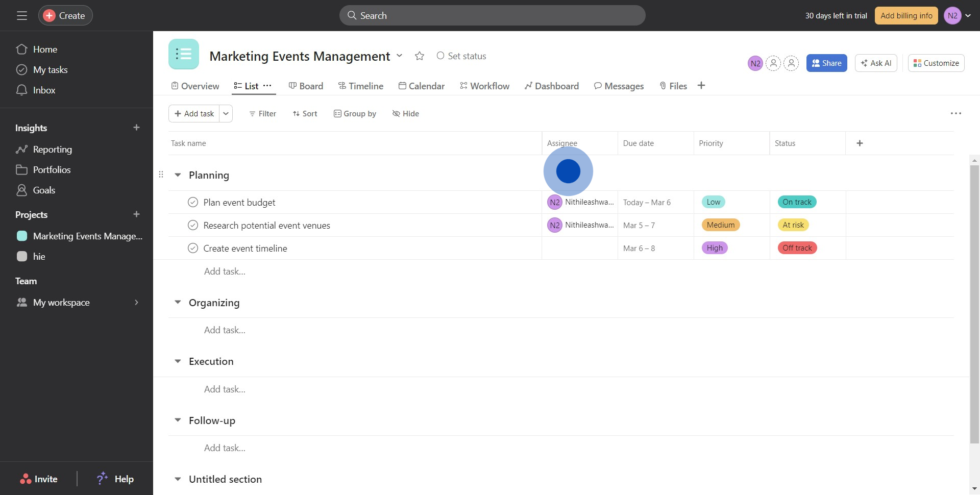The height and width of the screenshot is (495, 980).
Task: Collapse the Organizing section
Action: tap(178, 302)
